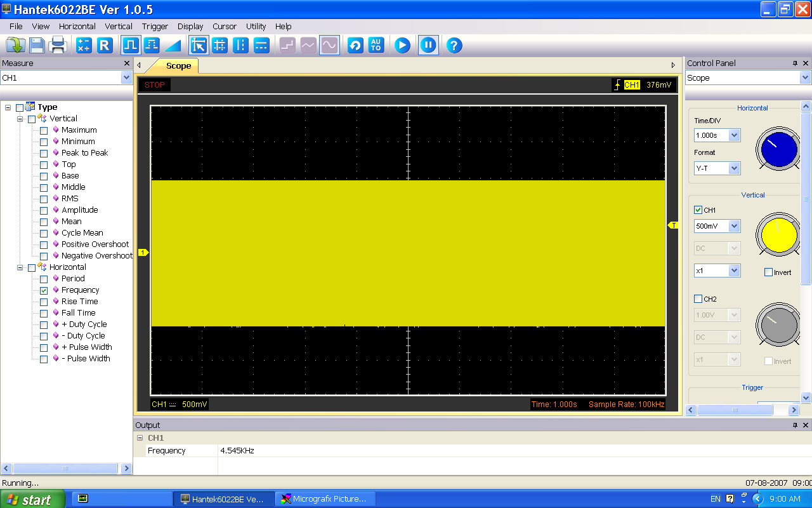Open the CH1 500mV volts dropdown

click(x=734, y=226)
